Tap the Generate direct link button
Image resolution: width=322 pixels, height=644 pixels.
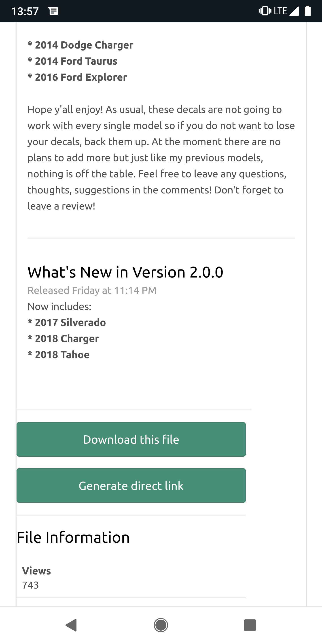131,485
